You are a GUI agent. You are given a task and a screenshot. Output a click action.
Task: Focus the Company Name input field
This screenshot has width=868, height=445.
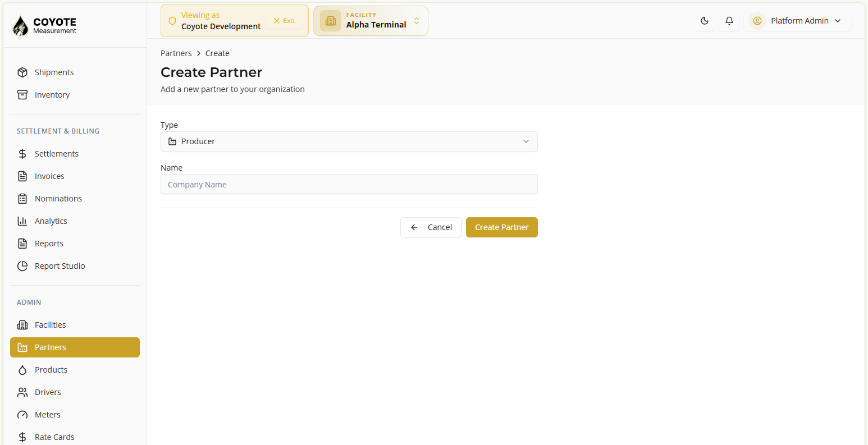tap(349, 184)
